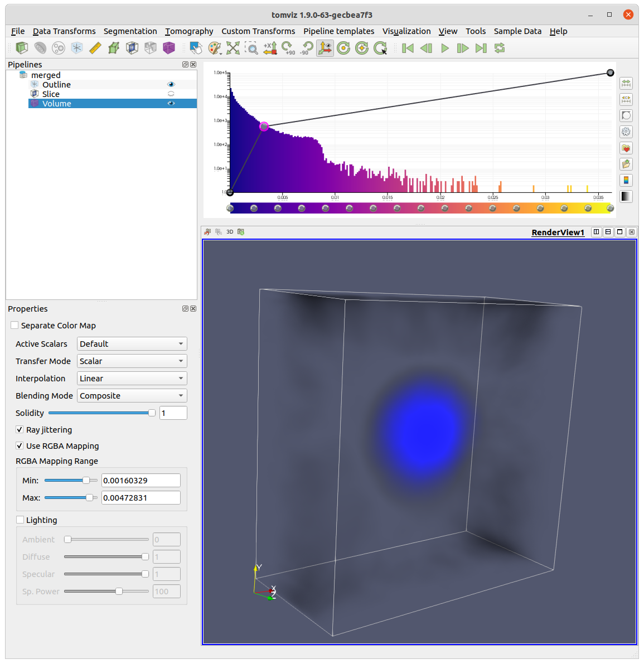Click the Molecule module toolbar icon
The height and width of the screenshot is (664, 644).
(x=59, y=48)
